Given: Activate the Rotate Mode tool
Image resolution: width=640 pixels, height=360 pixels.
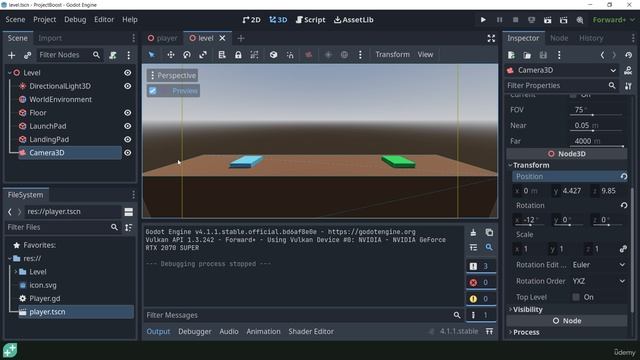Looking at the screenshot, I should (x=187, y=55).
